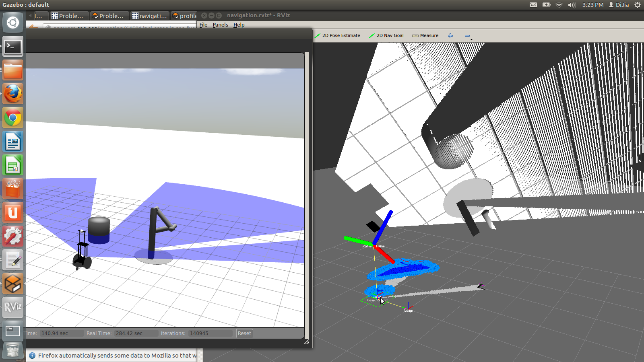The width and height of the screenshot is (644, 362).
Task: Open the Panels menu in RViz
Action: 220,25
